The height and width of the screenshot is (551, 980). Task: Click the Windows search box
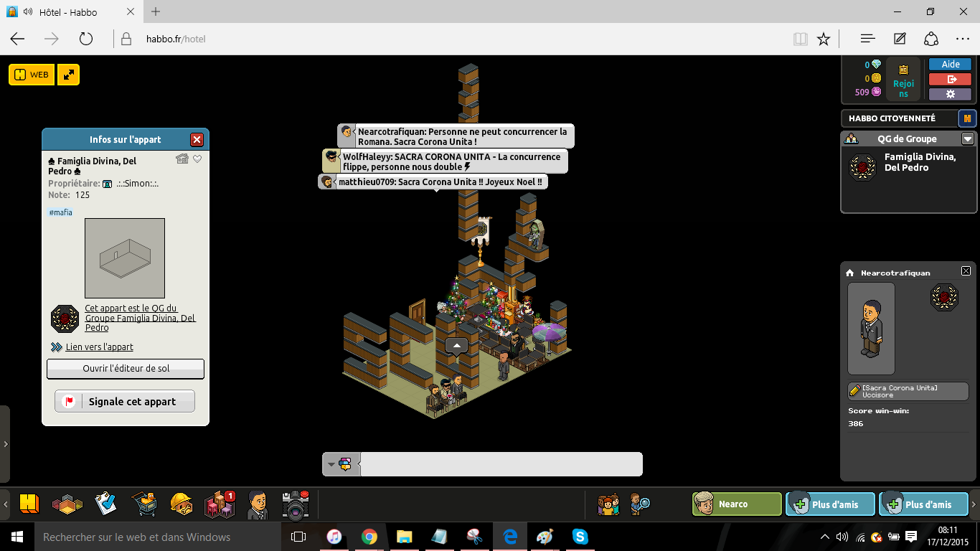coord(156,537)
